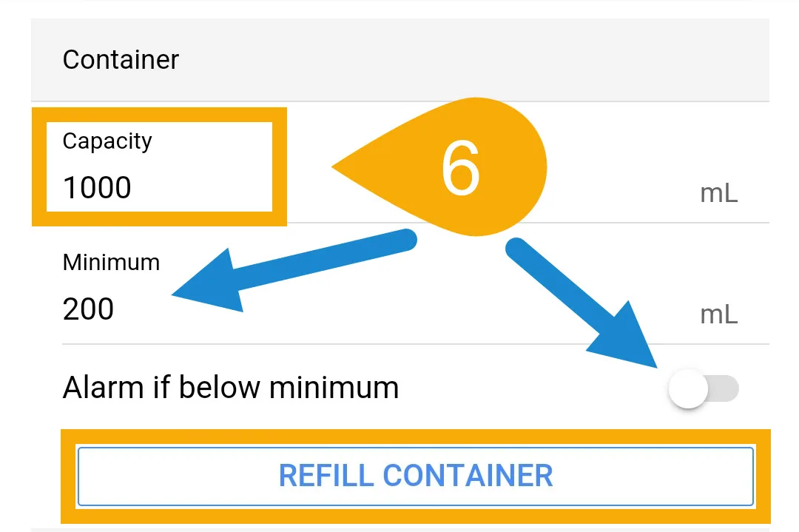Click the mL unit beside Minimum
Screen dimensions: 799x532
(718, 314)
